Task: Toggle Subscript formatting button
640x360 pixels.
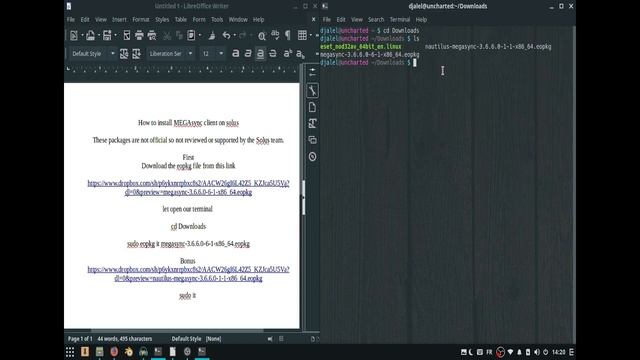Action: (300, 53)
